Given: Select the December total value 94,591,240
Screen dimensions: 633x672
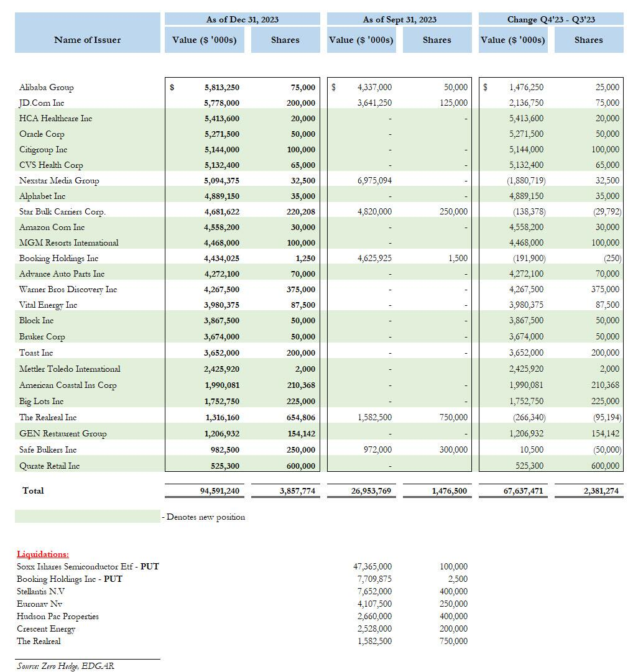Looking at the screenshot, I should pos(220,491).
